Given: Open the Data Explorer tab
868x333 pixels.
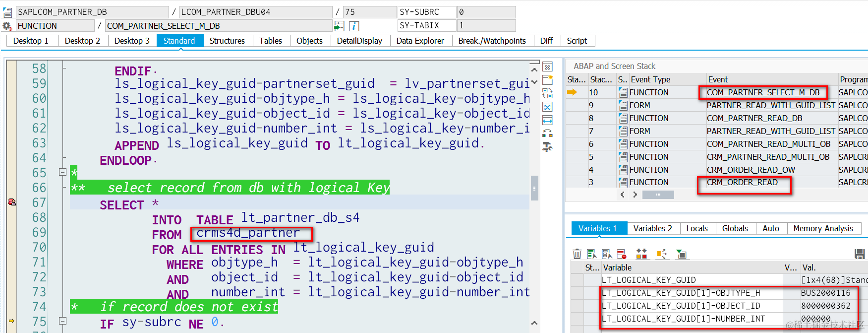Looking at the screenshot, I should coord(420,41).
